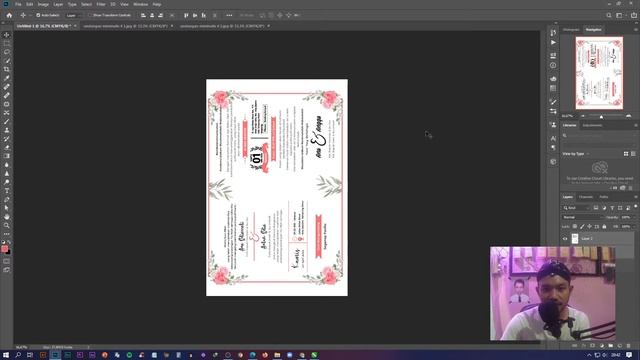Open the Filter menu
The image size is (640, 360).
[x=101, y=4]
